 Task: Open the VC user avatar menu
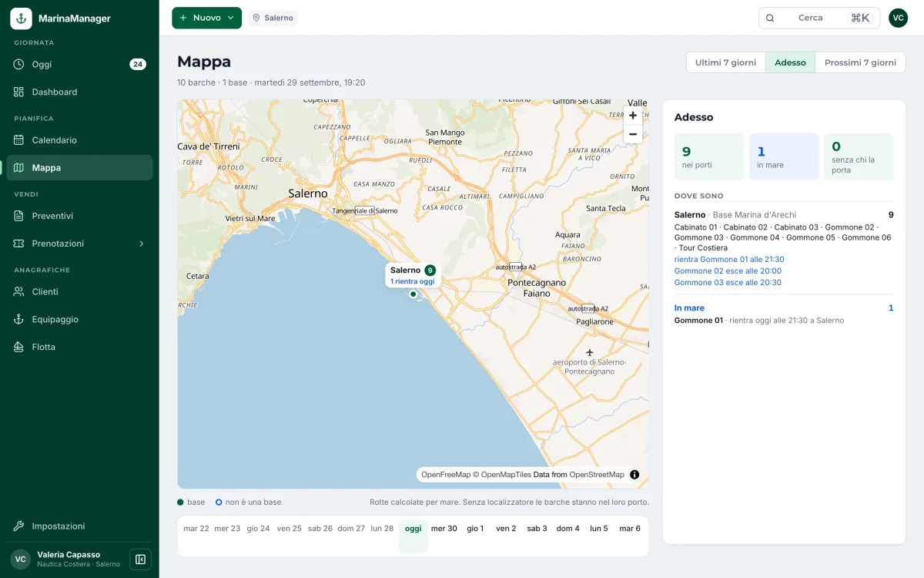[x=898, y=18]
